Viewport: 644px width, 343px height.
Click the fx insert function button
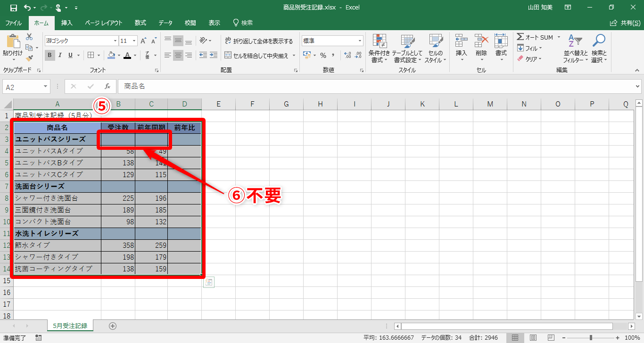[x=107, y=87]
